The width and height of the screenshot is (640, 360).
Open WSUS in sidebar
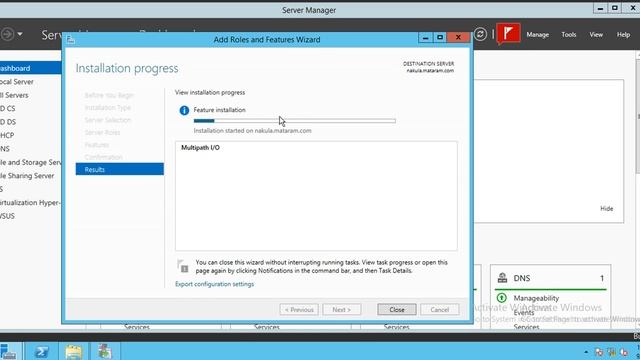pos(7,216)
